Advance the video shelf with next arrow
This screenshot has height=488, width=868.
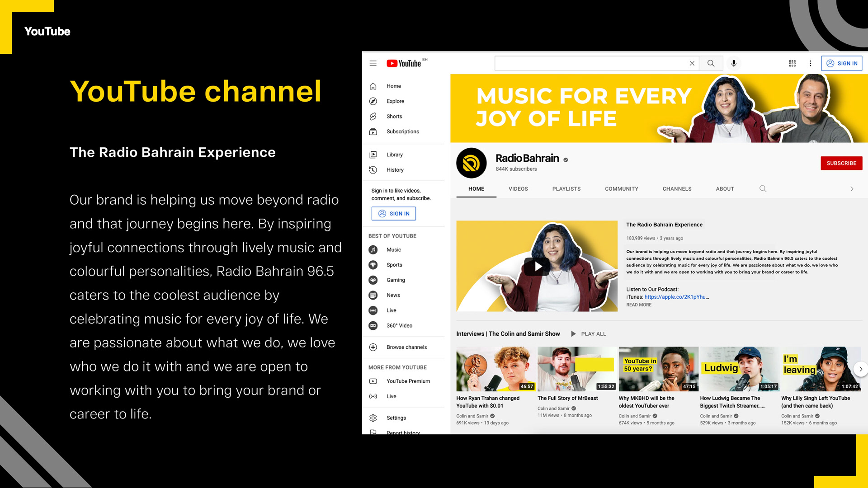click(x=860, y=369)
